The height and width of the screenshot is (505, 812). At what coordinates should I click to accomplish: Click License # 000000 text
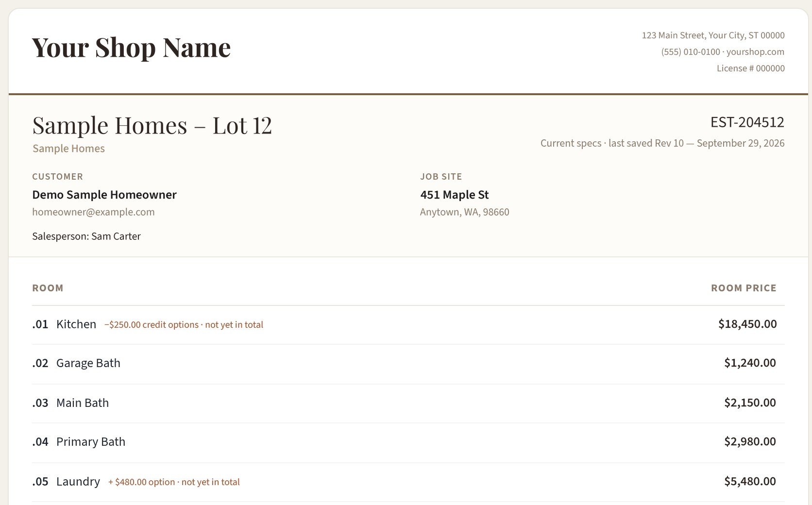click(751, 68)
